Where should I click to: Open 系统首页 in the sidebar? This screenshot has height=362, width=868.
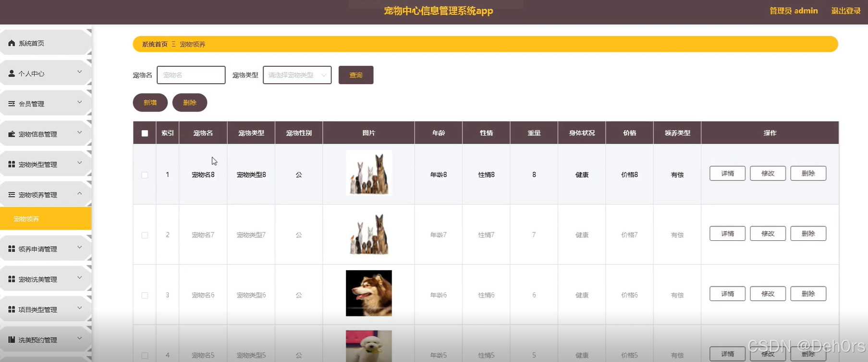(x=46, y=43)
